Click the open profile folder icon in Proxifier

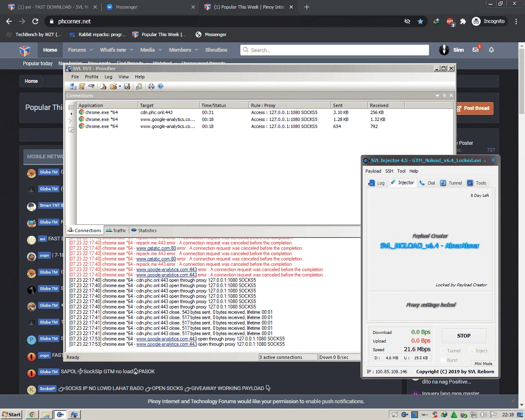(x=113, y=86)
